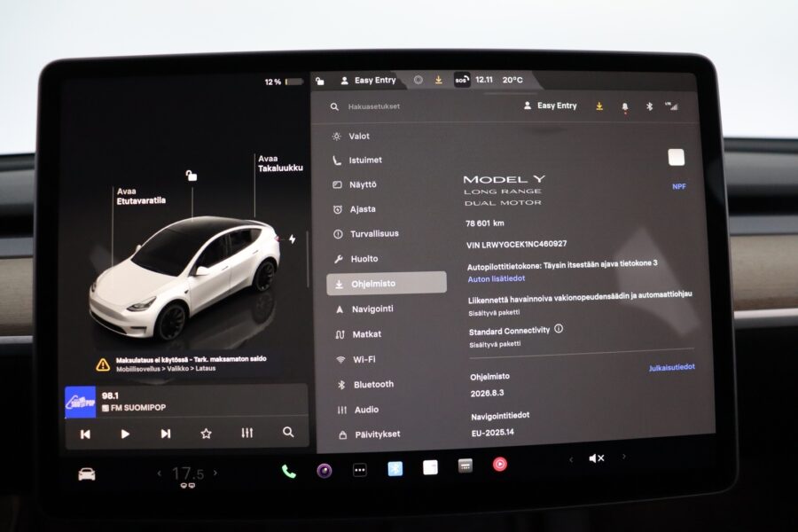The width and height of the screenshot is (798, 532).
Task: Tap the media search icon
Action: coord(288,432)
